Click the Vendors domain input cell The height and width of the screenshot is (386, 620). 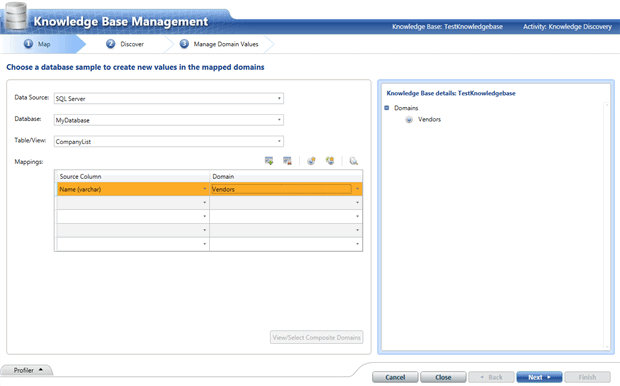[x=282, y=189]
